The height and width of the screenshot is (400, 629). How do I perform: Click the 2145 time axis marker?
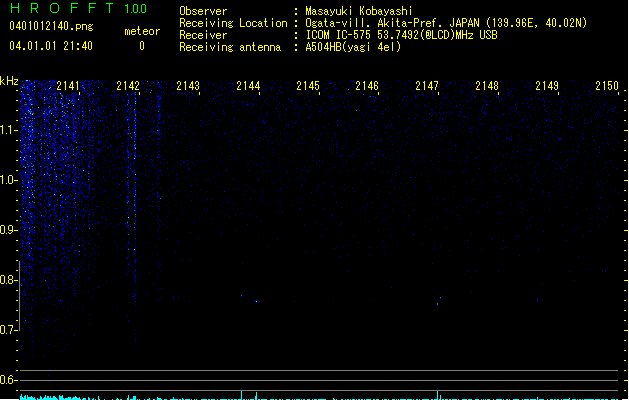pyautogui.click(x=308, y=86)
